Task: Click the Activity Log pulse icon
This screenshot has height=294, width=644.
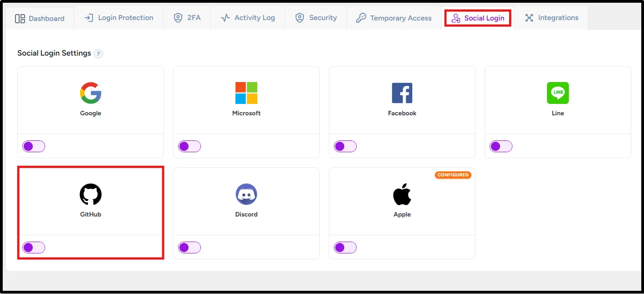Action: 225,18
